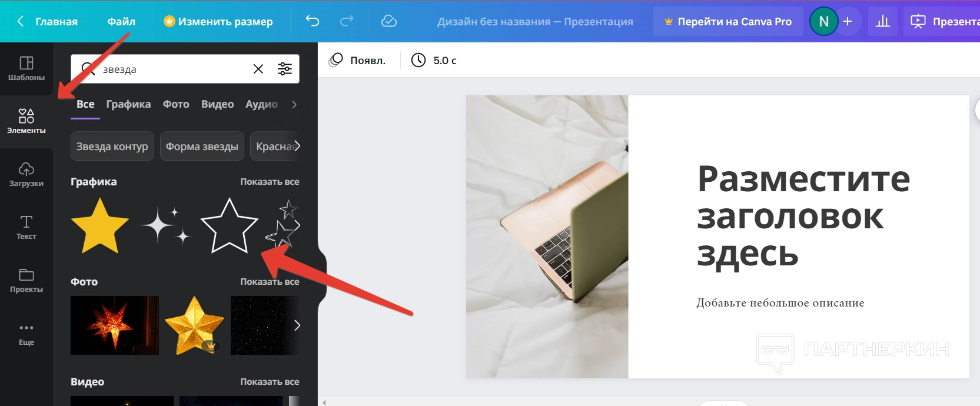Select the Все tab
Image resolution: width=980 pixels, height=406 pixels.
[85, 104]
